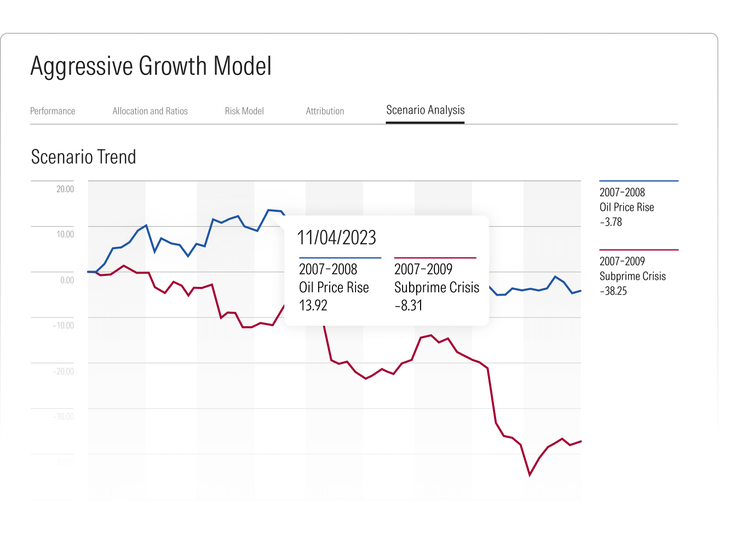Click the 20.00 y-axis label

(65, 189)
